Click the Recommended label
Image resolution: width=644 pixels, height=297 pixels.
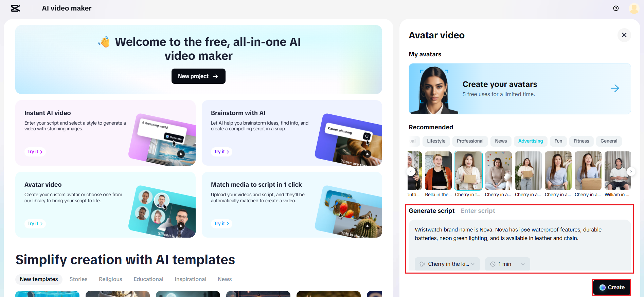point(431,127)
